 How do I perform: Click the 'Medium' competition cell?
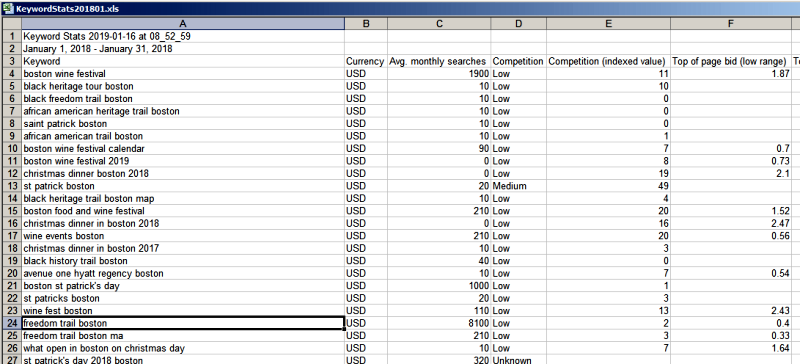(518, 186)
